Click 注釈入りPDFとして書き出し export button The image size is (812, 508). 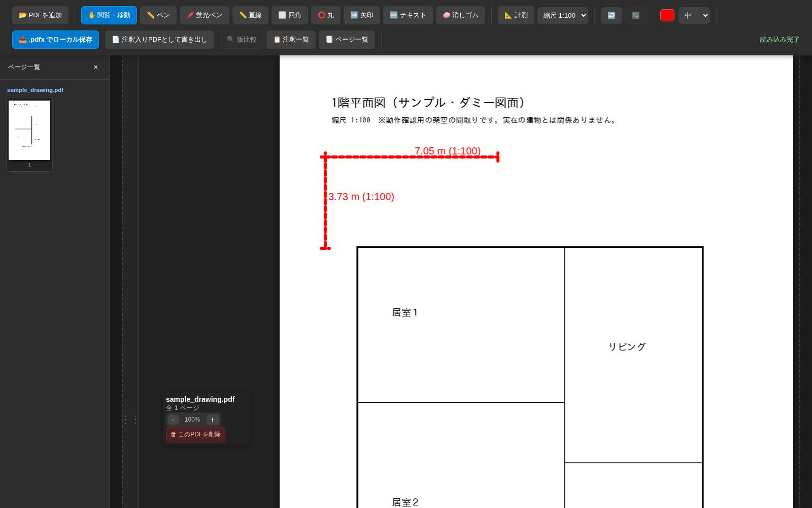click(159, 39)
